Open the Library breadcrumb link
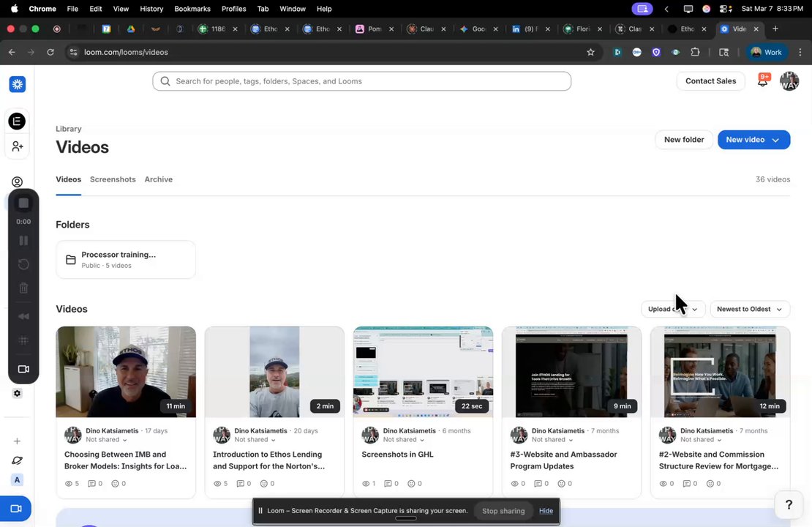Image resolution: width=812 pixels, height=527 pixels. tap(68, 129)
